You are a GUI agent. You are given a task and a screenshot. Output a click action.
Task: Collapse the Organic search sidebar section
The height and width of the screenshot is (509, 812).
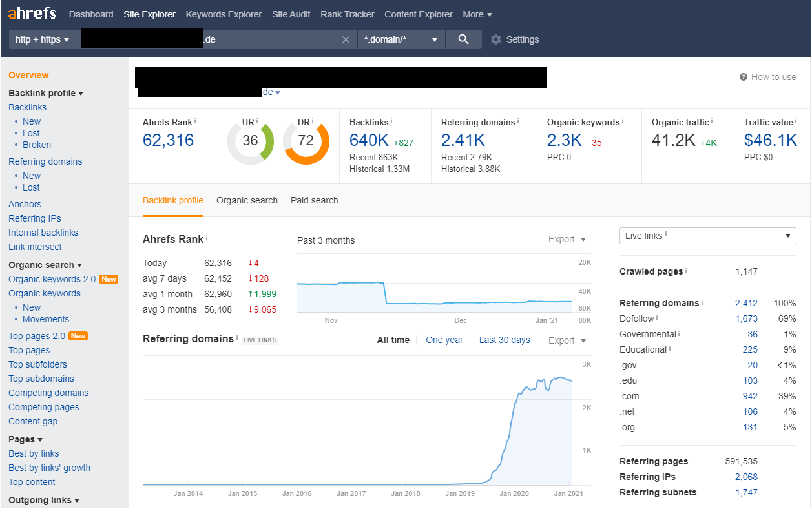(x=45, y=265)
